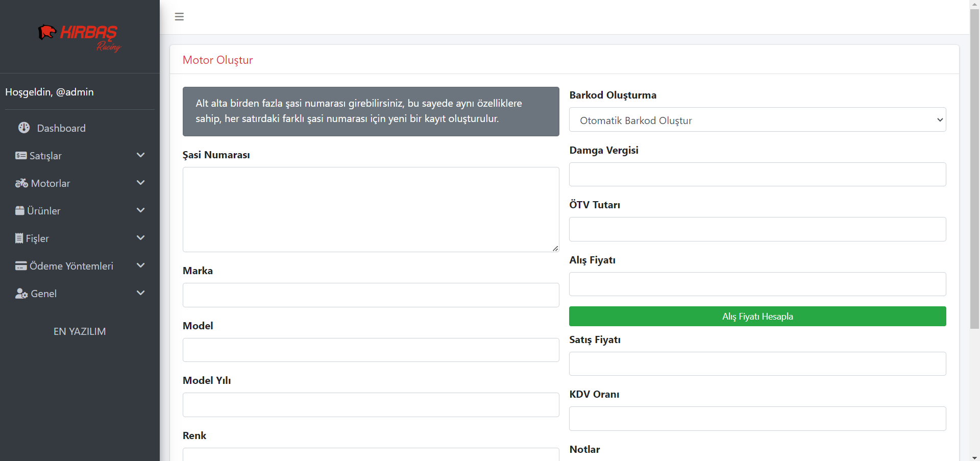Click the Genel user settings icon
Viewport: 980px width, 461px height.
point(21,294)
